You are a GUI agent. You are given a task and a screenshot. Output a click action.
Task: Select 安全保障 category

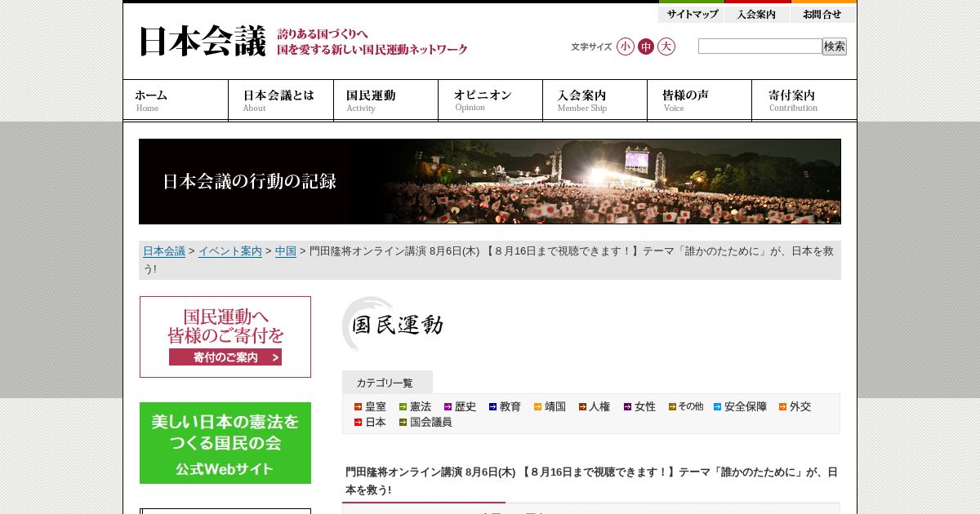(740, 406)
